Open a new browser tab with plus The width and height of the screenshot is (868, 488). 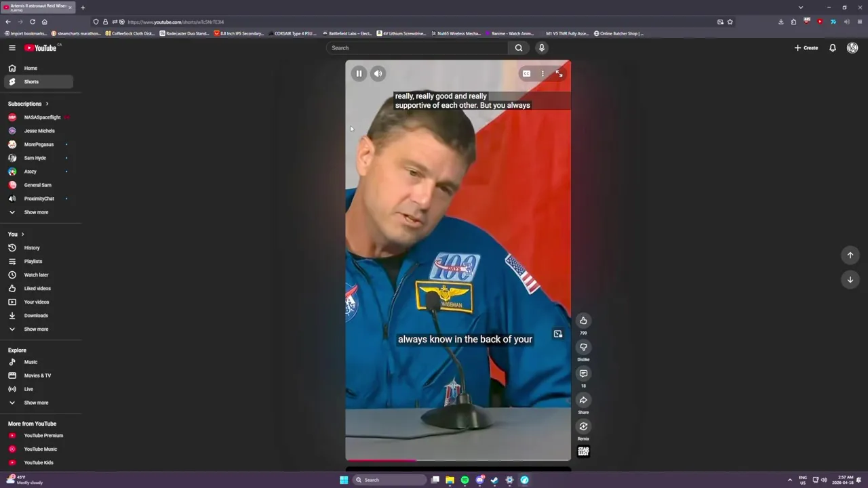83,7
